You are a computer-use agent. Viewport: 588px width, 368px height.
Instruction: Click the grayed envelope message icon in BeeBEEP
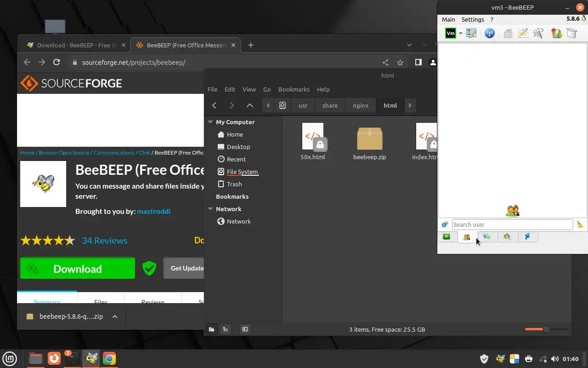[x=508, y=33]
